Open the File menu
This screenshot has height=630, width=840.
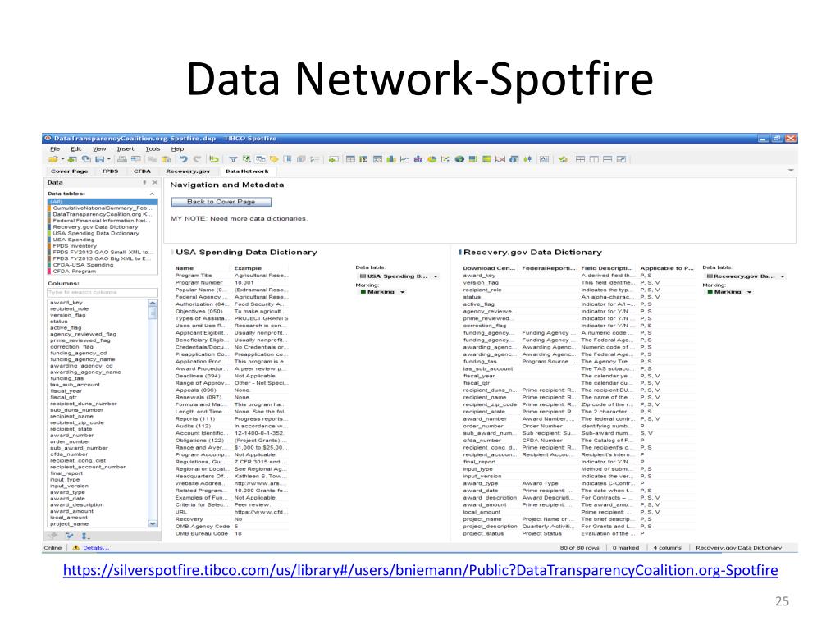click(x=55, y=149)
